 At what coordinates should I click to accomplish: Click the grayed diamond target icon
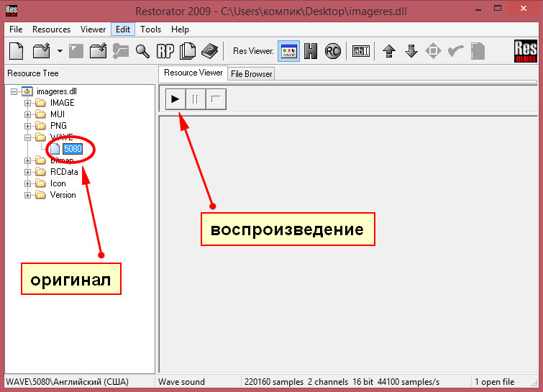click(433, 51)
